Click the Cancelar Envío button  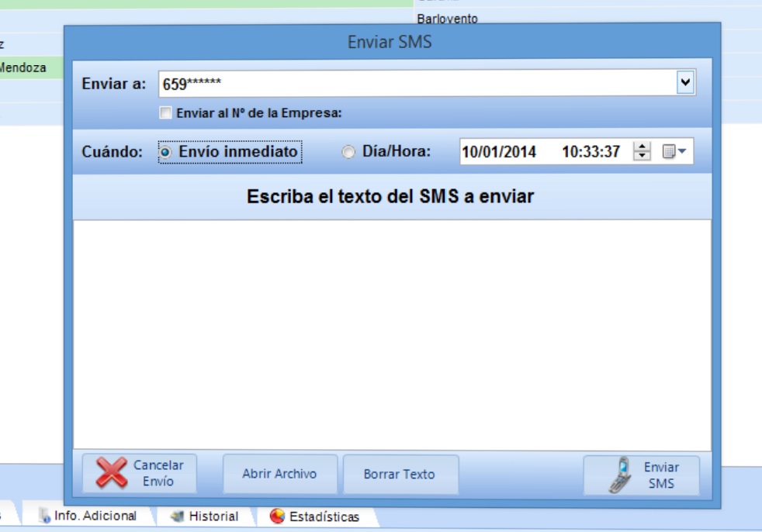click(140, 473)
